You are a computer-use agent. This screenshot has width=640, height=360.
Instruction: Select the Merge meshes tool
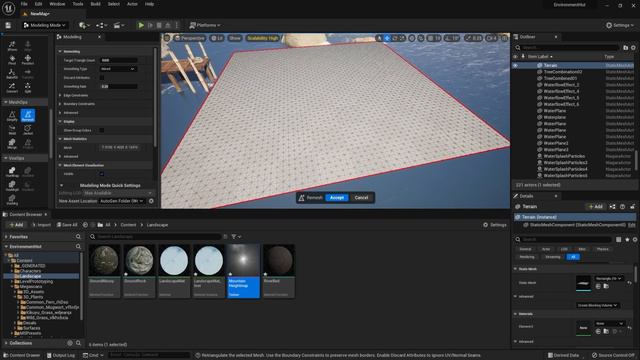point(12,144)
